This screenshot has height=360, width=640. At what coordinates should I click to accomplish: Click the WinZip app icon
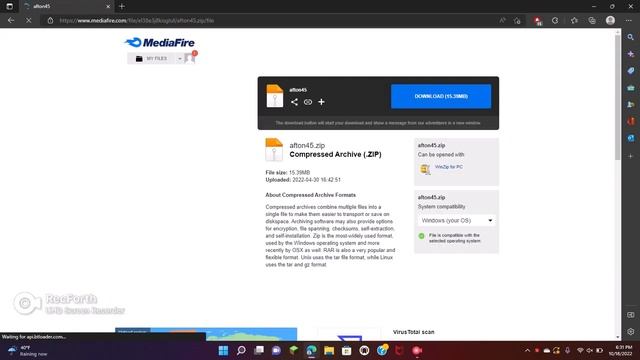click(x=425, y=169)
